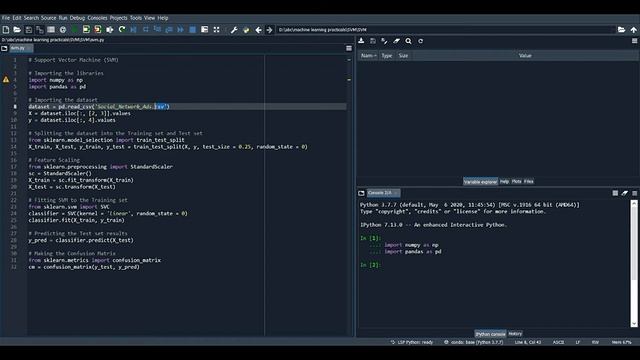
Task: Switch to the History tab
Action: point(515,334)
